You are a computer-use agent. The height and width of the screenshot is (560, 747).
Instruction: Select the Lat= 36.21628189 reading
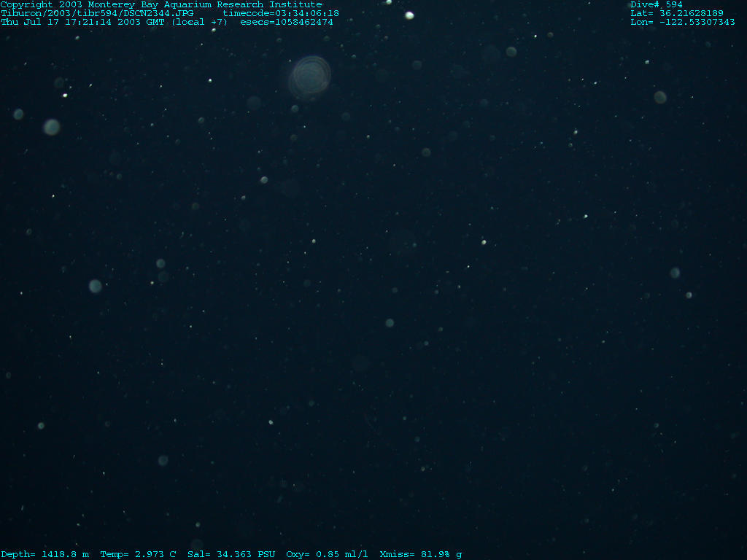677,13
